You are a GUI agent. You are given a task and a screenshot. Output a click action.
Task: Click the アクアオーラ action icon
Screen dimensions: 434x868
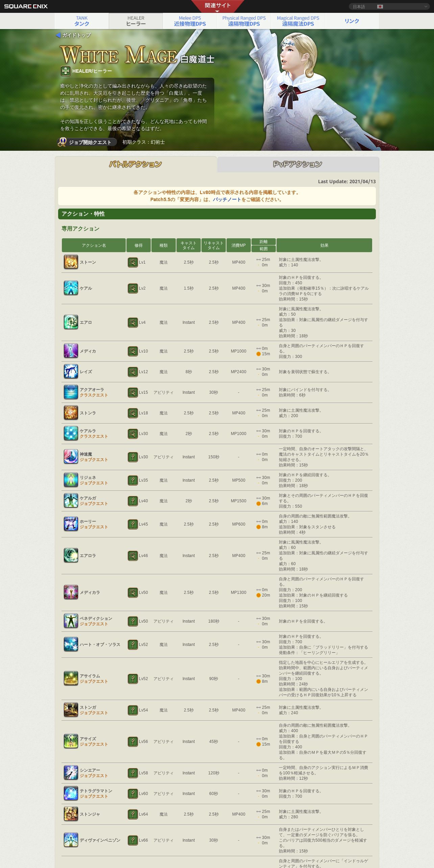[71, 392]
